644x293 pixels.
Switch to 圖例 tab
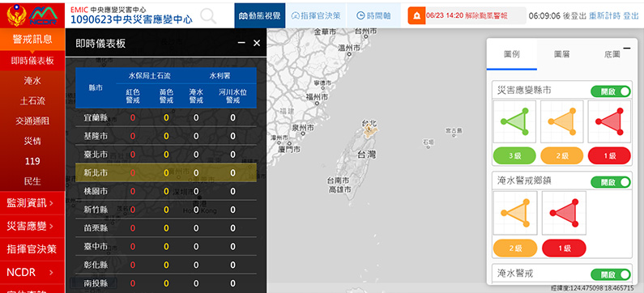pyautogui.click(x=511, y=54)
